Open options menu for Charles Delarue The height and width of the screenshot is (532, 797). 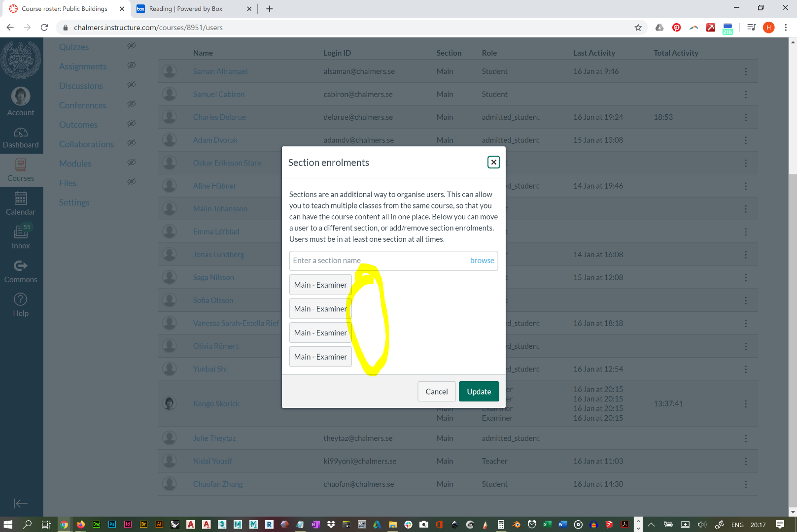click(746, 117)
